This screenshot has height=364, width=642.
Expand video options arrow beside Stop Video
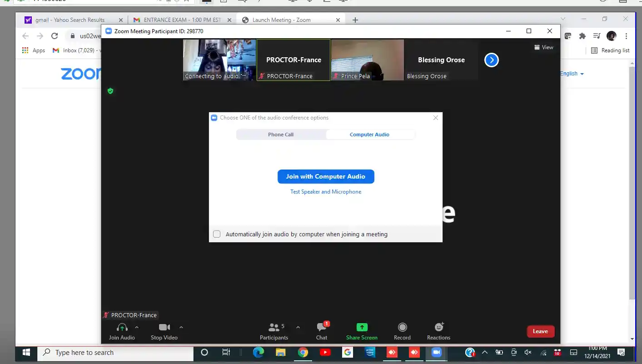point(181,327)
